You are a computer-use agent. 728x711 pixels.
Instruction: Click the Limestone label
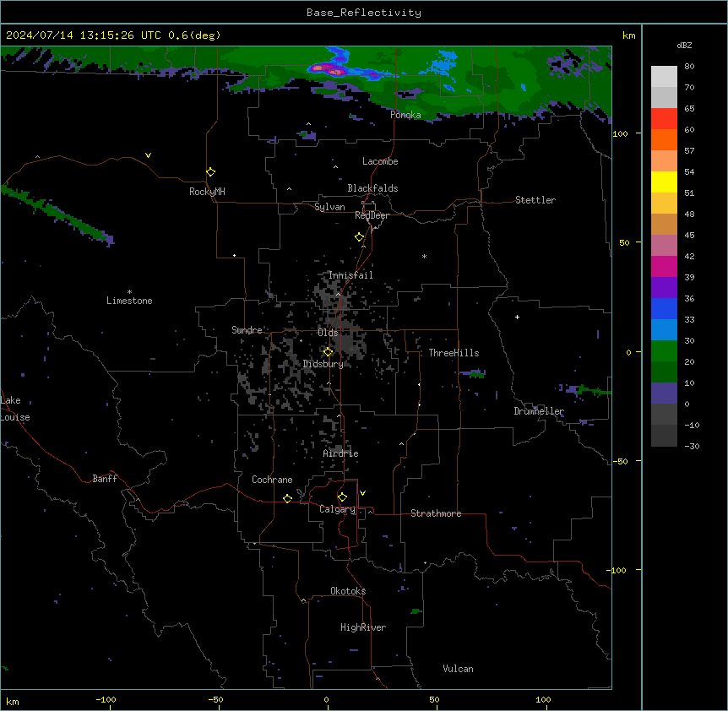(129, 301)
